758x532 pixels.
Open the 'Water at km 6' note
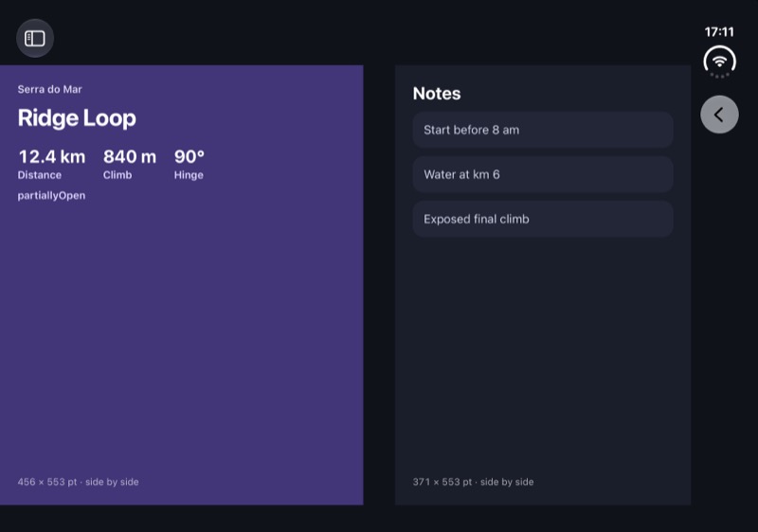542,174
